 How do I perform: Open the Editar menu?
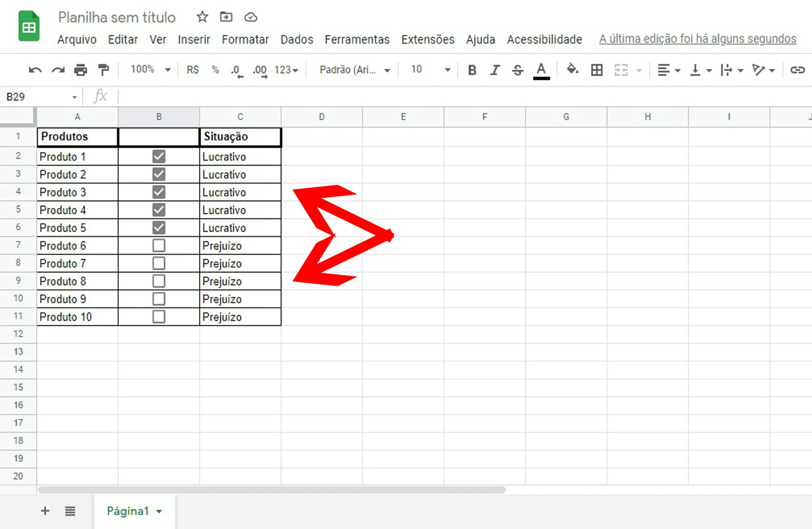[x=123, y=40]
